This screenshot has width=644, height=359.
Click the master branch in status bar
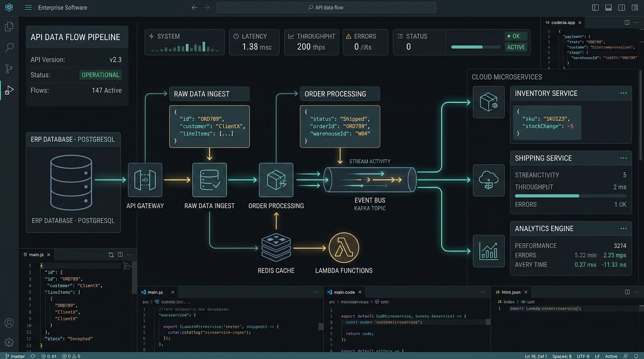click(15, 356)
